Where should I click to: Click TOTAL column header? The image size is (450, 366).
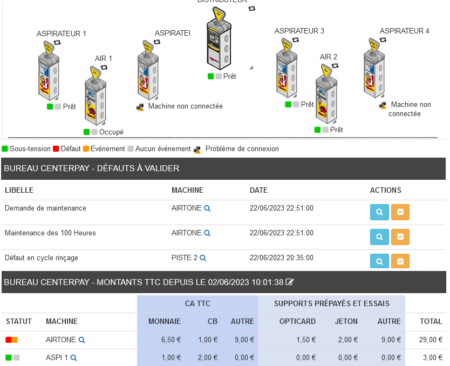[431, 321]
